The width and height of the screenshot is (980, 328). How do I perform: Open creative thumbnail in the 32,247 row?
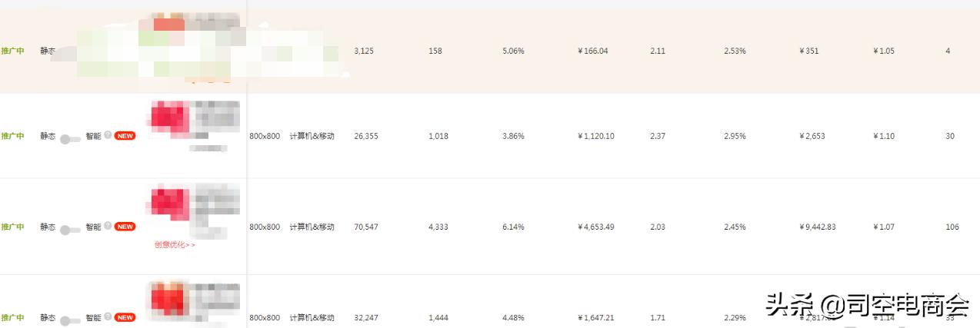tap(169, 298)
